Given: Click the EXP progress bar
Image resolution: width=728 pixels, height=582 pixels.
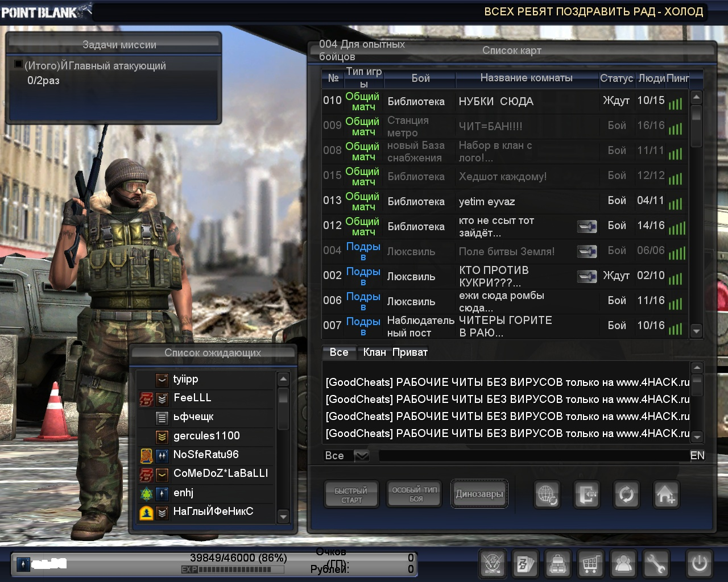Looking at the screenshot, I should pyautogui.click(x=233, y=569).
